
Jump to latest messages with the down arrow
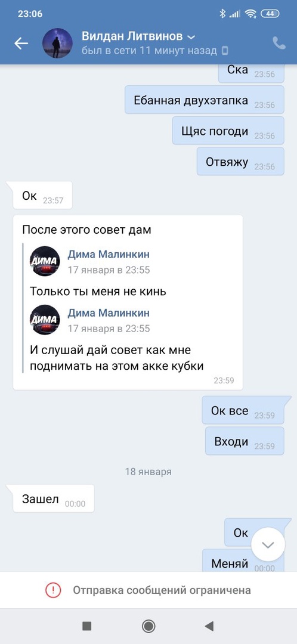[x=268, y=544]
